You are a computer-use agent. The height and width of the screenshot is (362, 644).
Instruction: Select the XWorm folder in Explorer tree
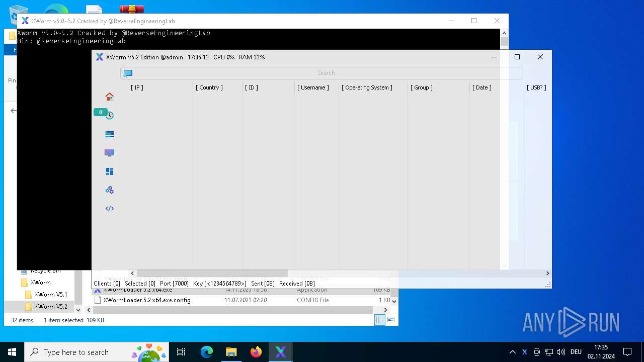[x=40, y=283]
